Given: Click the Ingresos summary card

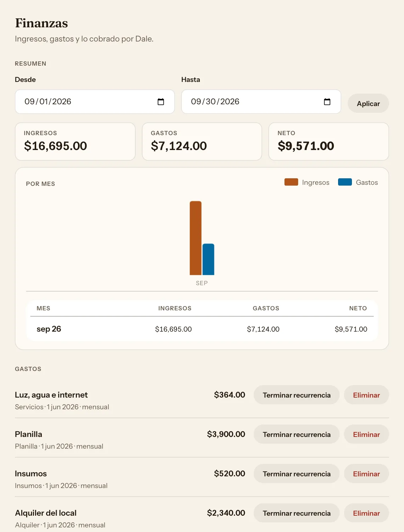Looking at the screenshot, I should [x=75, y=142].
